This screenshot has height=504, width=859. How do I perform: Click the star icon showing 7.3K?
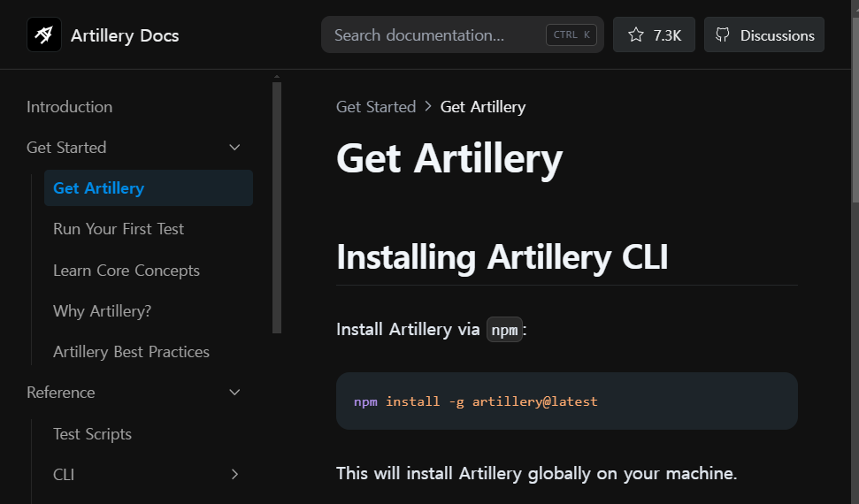click(635, 35)
